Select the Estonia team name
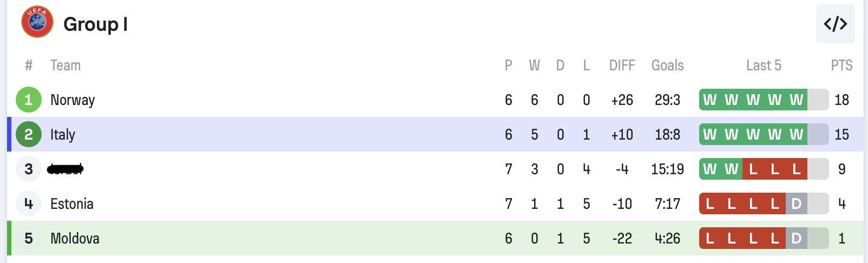868x263 pixels. coord(72,203)
